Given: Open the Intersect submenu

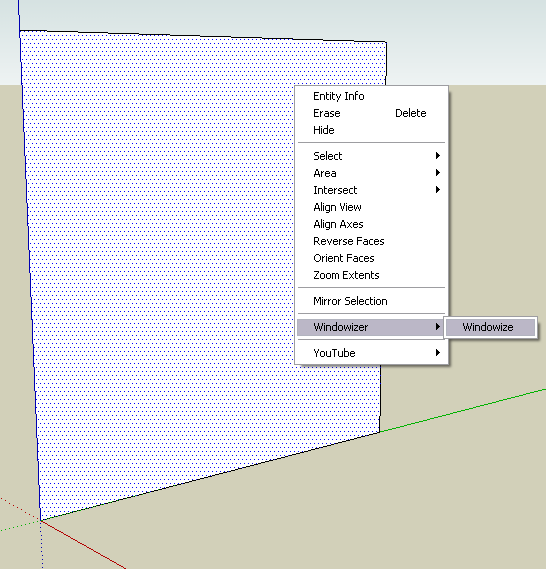Looking at the screenshot, I should coord(371,190).
